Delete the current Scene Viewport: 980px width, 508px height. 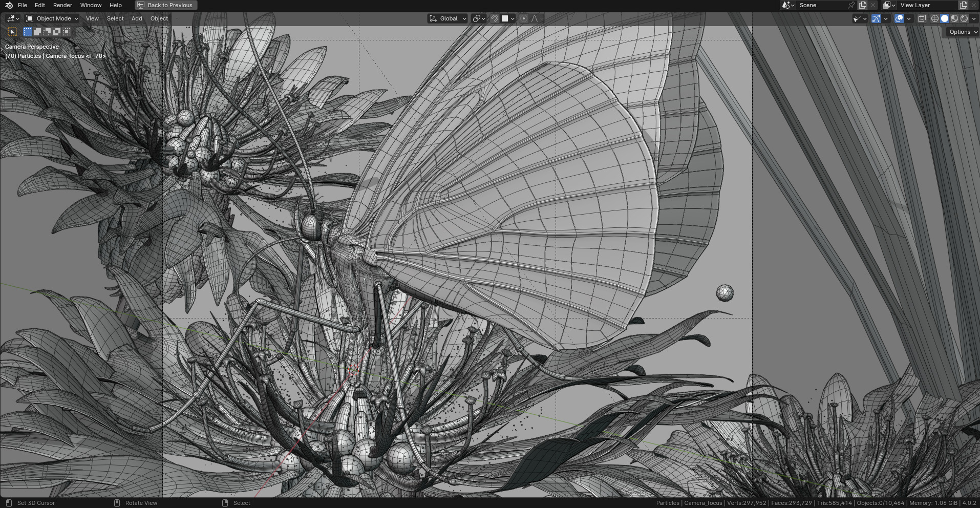click(873, 5)
